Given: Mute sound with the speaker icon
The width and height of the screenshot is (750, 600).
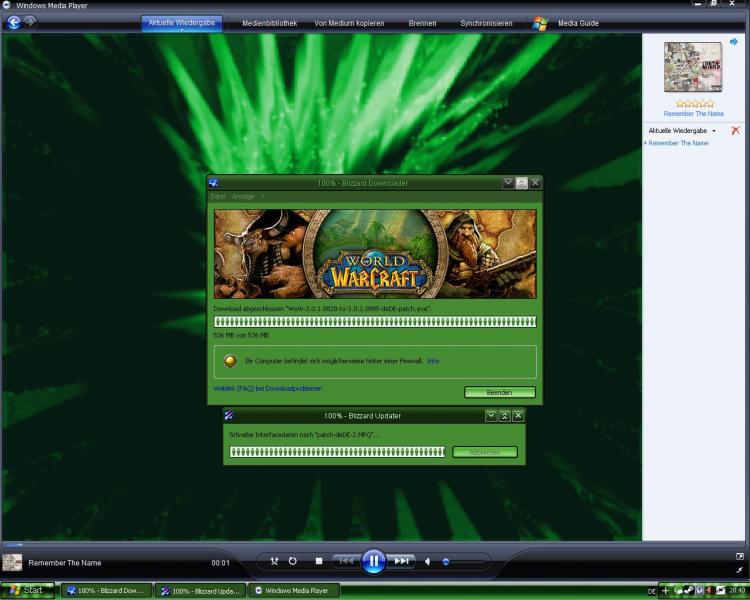Looking at the screenshot, I should (428, 562).
